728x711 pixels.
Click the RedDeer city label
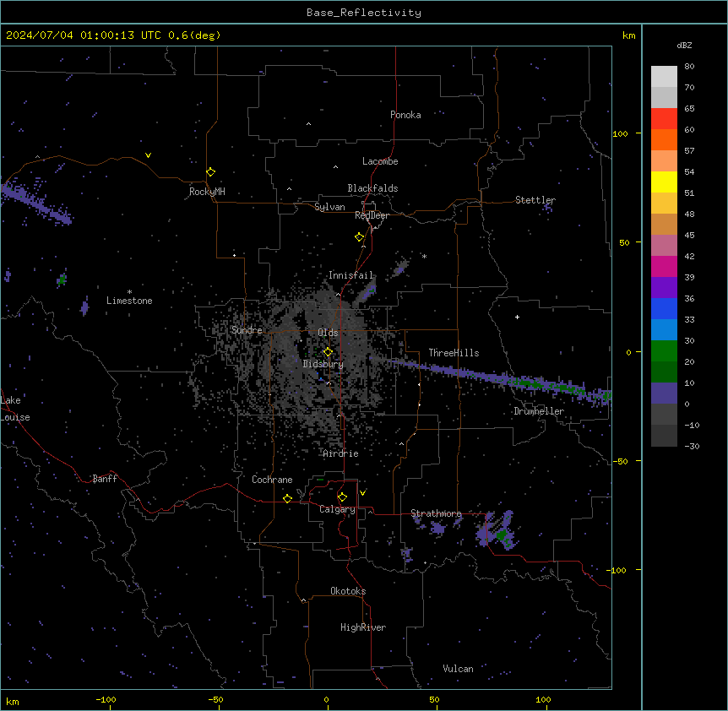pyautogui.click(x=372, y=215)
